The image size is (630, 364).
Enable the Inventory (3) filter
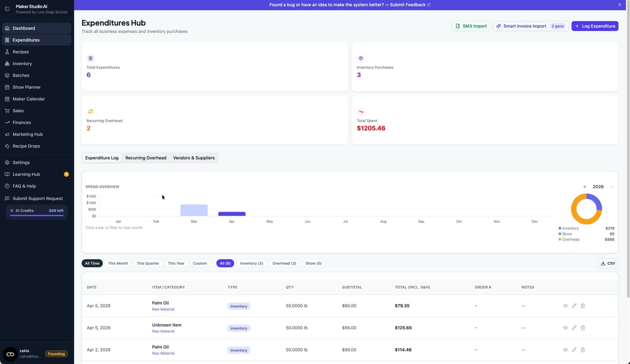tap(251, 263)
